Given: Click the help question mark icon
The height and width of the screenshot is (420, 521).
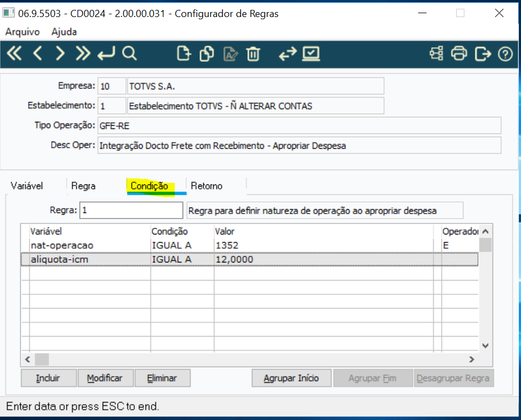Looking at the screenshot, I should (x=505, y=54).
